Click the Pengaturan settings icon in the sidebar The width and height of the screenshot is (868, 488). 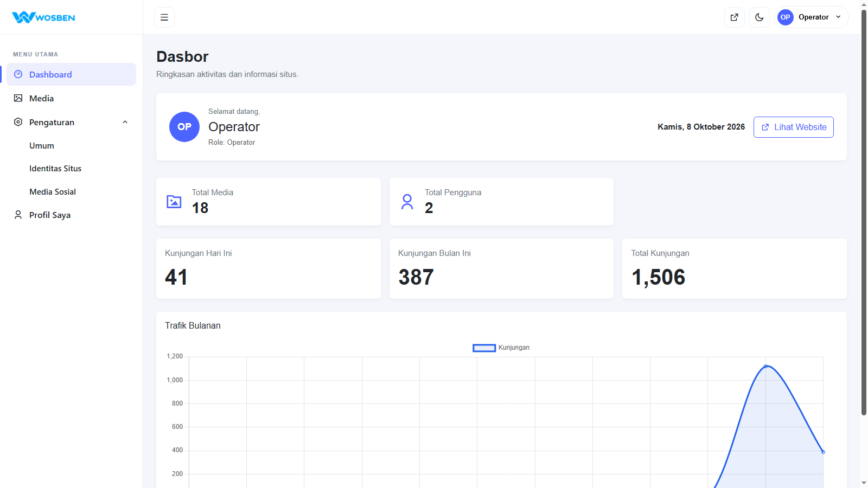[18, 122]
